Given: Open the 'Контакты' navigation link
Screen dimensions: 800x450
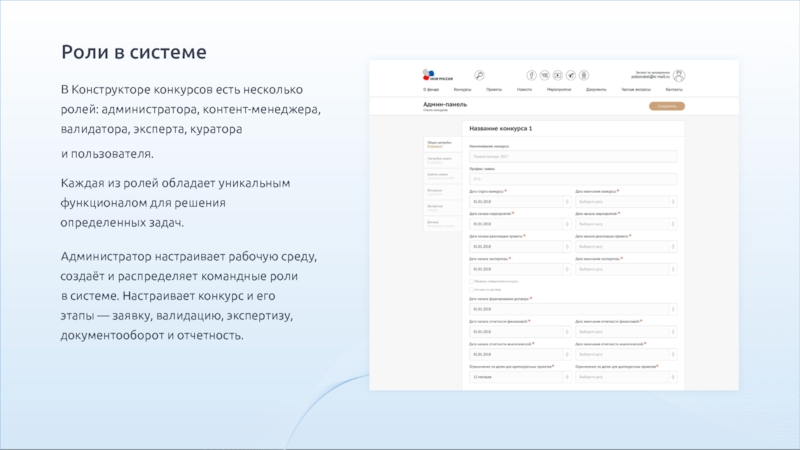Looking at the screenshot, I should 673,90.
